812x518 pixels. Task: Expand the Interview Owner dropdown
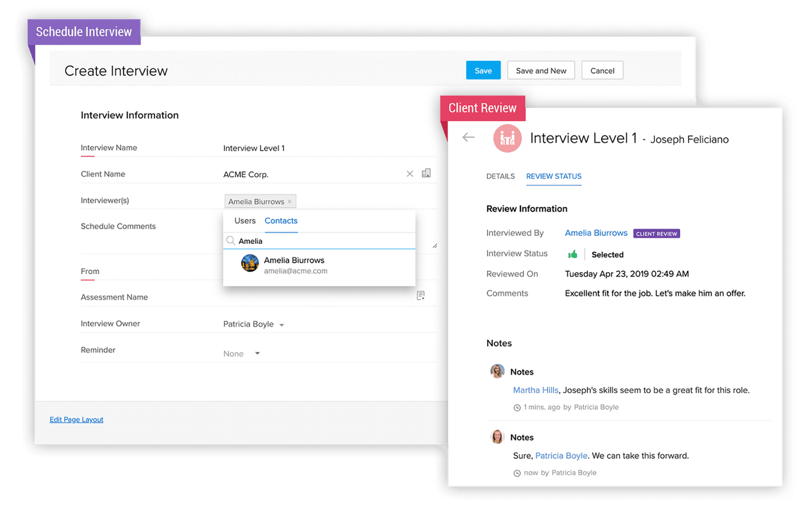point(282,325)
